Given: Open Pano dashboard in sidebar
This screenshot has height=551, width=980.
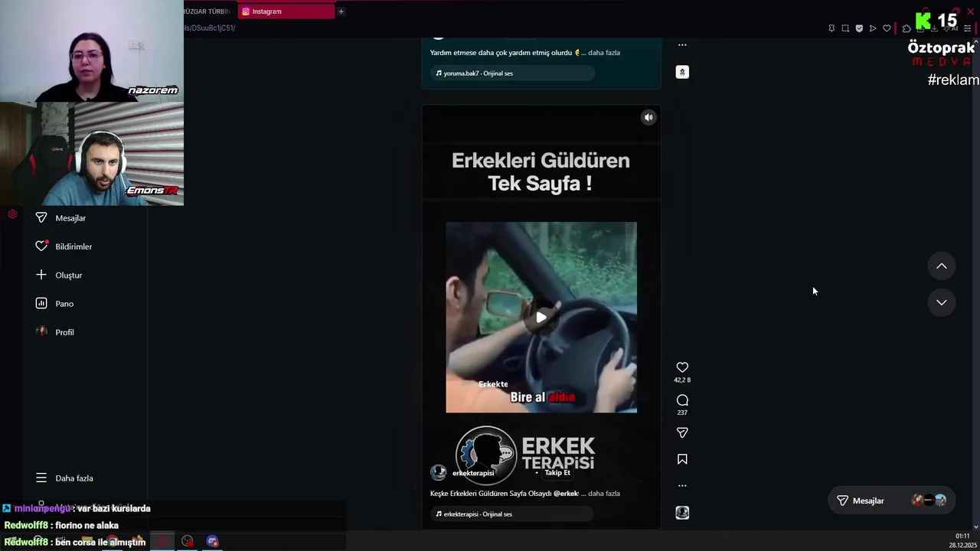Looking at the screenshot, I should click(64, 304).
